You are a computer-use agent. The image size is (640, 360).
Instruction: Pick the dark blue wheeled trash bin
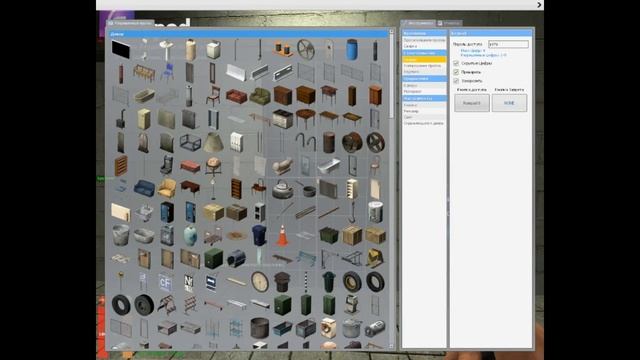coord(260,235)
